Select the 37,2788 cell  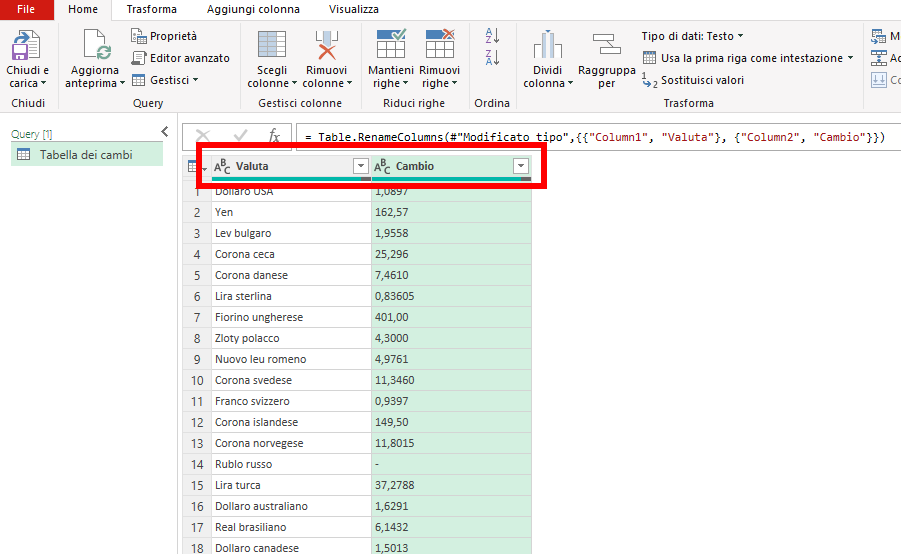(452, 485)
